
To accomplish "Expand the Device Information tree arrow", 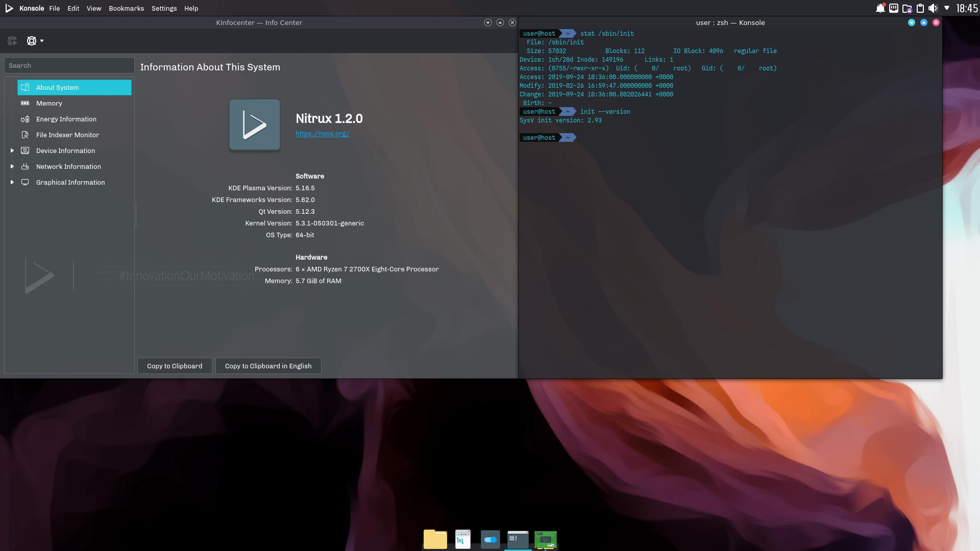I will pos(12,151).
